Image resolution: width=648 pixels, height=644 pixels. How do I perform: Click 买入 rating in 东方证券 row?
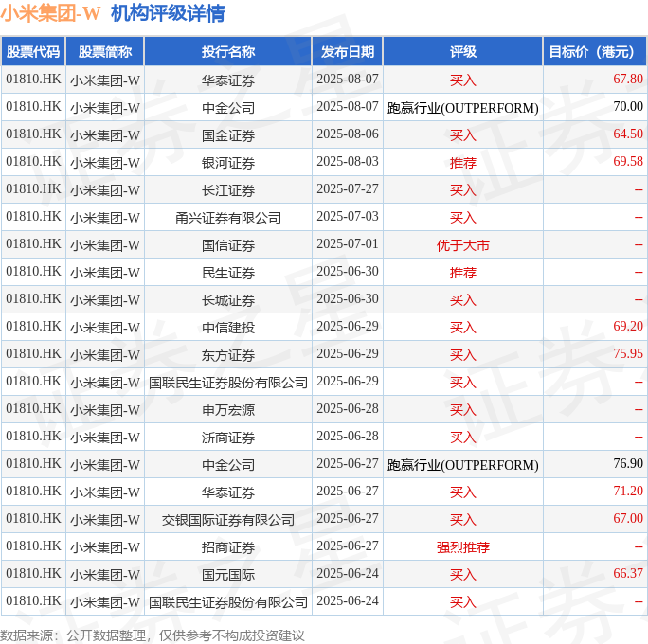point(463,355)
